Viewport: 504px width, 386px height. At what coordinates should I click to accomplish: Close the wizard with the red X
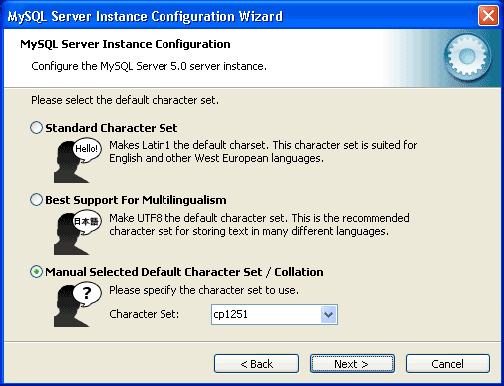pos(488,16)
